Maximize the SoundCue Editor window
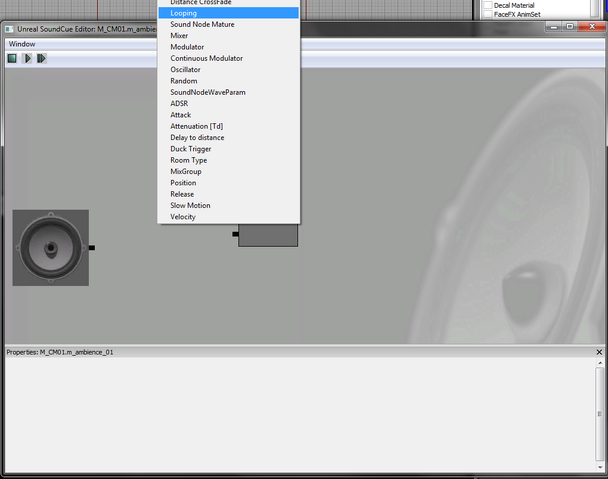 [x=569, y=27]
